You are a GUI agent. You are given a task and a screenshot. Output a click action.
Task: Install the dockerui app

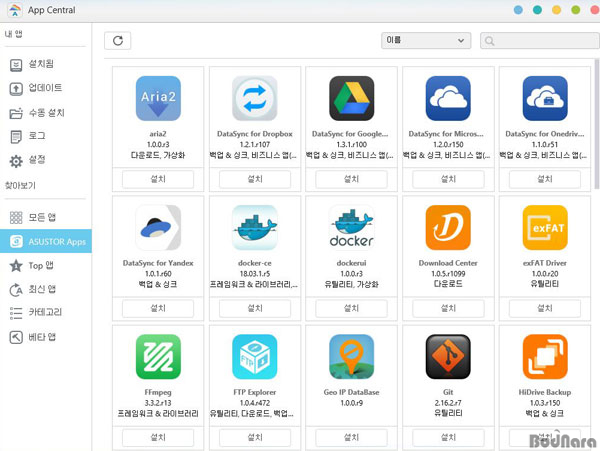351,308
